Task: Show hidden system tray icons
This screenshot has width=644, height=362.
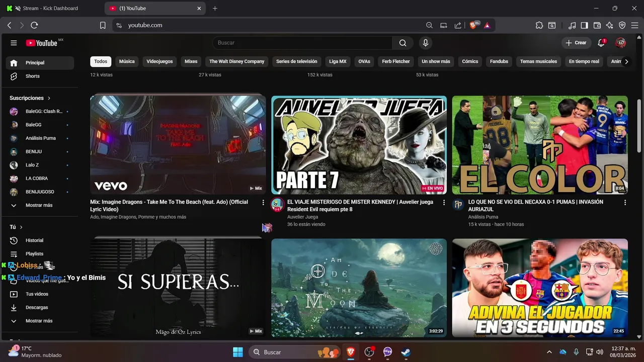Action: 549,352
